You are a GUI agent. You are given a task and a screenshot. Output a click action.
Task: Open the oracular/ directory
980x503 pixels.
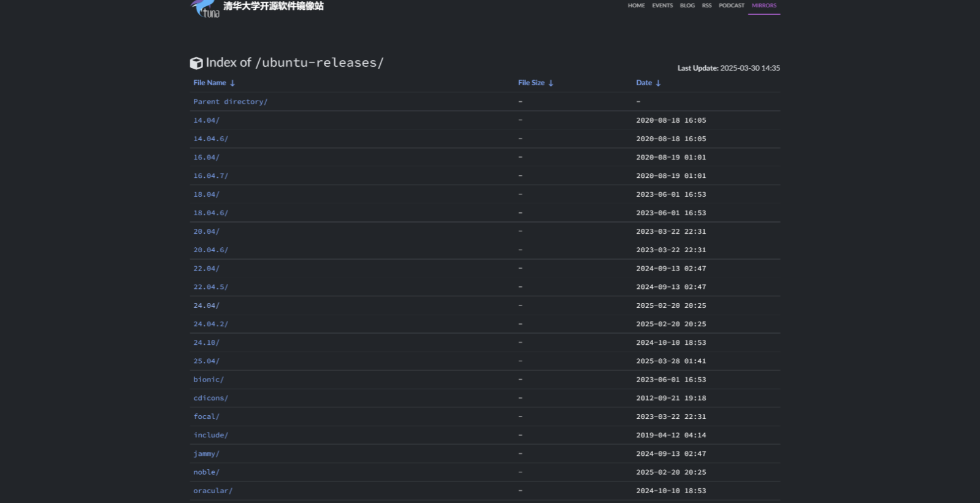click(213, 491)
